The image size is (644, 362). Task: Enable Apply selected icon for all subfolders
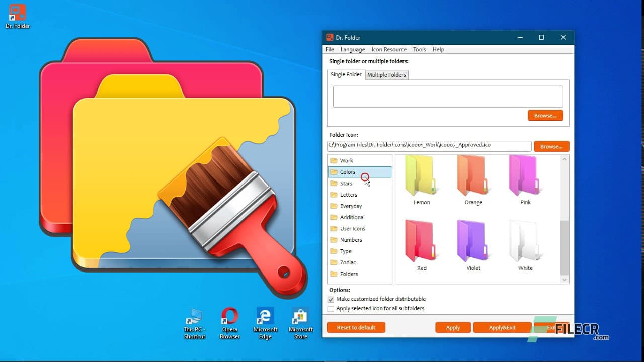pyautogui.click(x=331, y=309)
